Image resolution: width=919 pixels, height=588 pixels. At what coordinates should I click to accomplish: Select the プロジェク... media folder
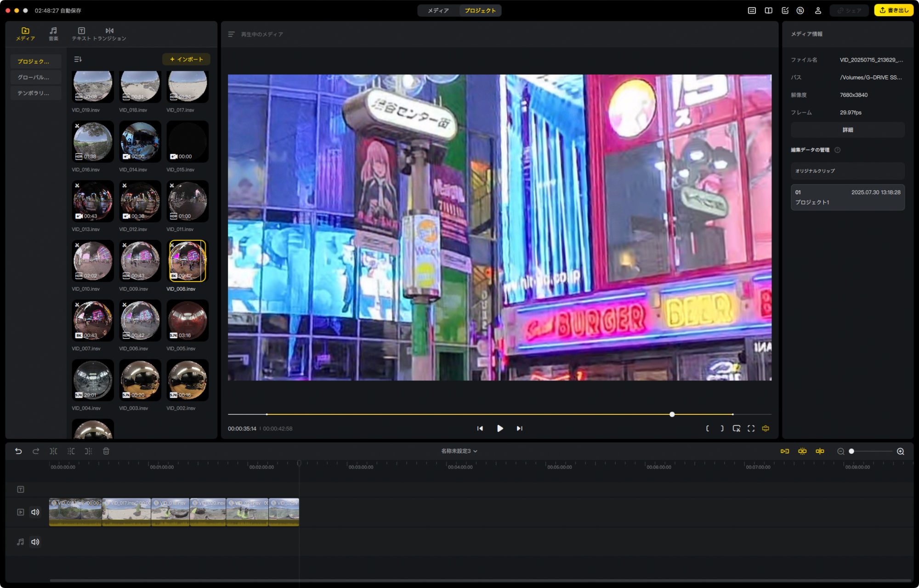(x=36, y=61)
